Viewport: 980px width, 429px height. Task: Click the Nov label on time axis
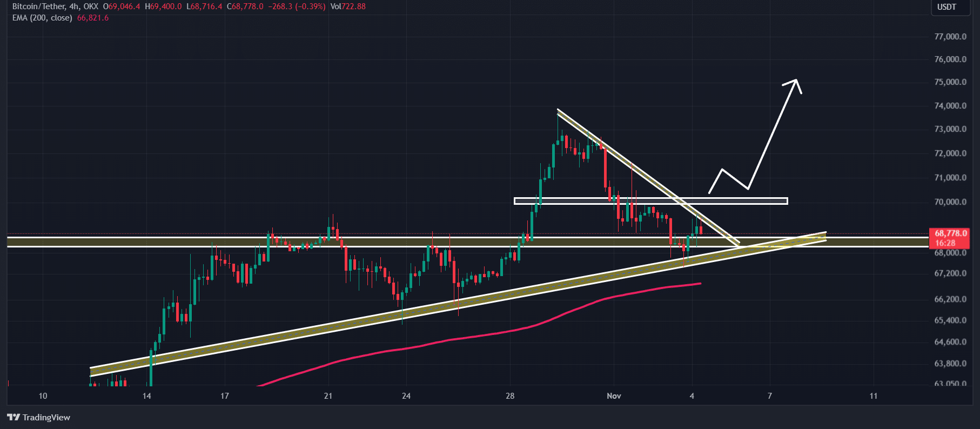pos(614,396)
